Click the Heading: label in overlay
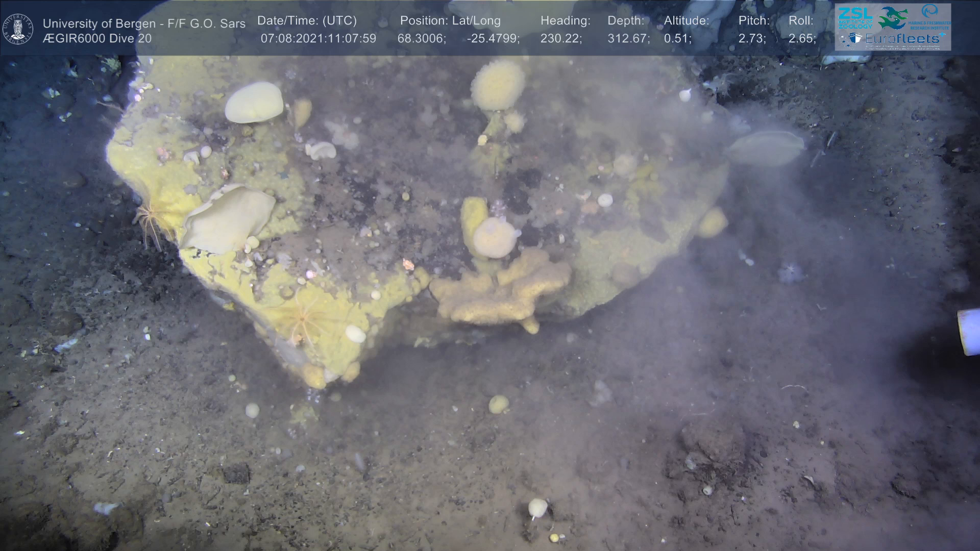 (x=565, y=21)
